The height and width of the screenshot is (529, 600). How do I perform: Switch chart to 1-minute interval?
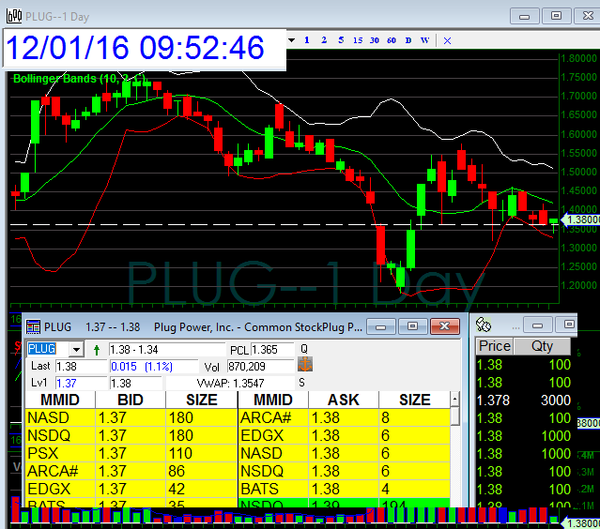click(308, 40)
